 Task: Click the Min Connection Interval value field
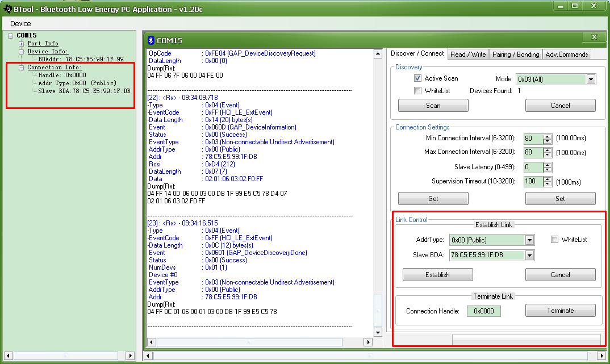point(533,139)
